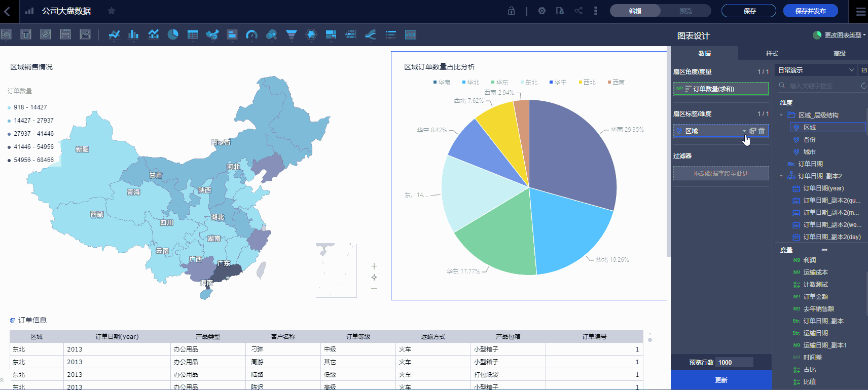Screen dimensions: 868x390
Task: Switch to 预览 mode
Action: (685, 11)
